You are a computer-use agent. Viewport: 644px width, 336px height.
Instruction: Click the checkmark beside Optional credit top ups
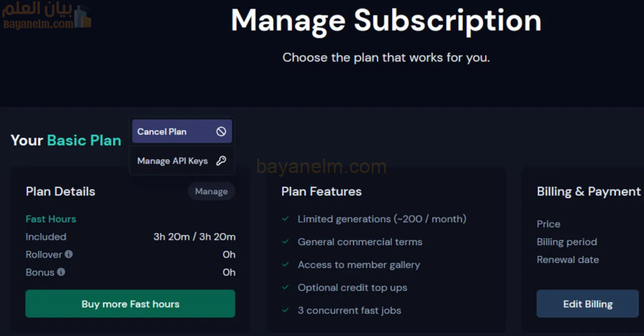285,288
